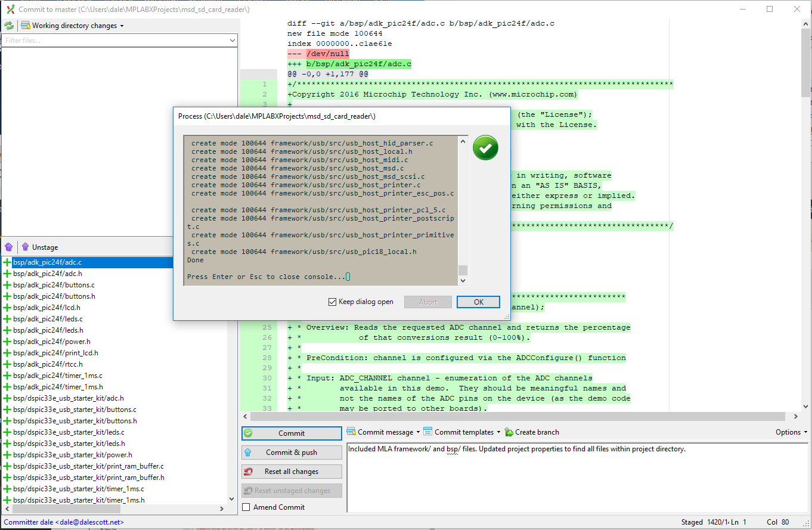
Task: Click diff line +++ b/bsp/adk_pic24f/adc.c
Action: [x=349, y=64]
